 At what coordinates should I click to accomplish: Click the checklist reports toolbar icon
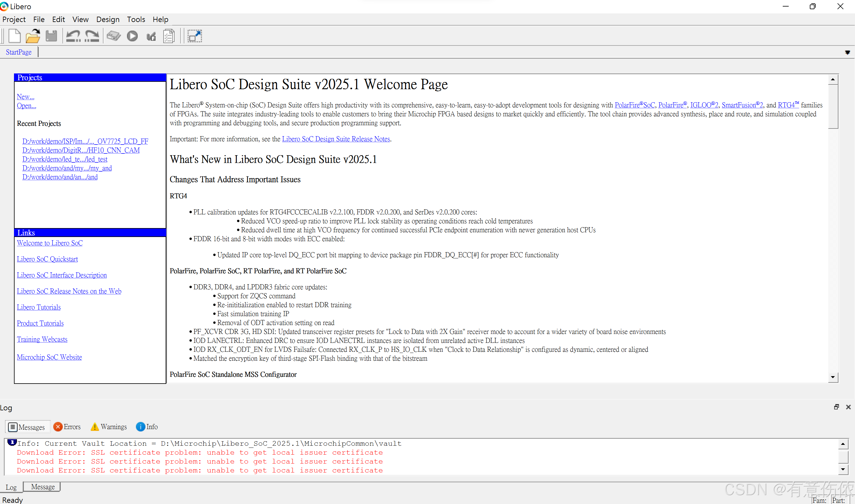click(x=169, y=36)
